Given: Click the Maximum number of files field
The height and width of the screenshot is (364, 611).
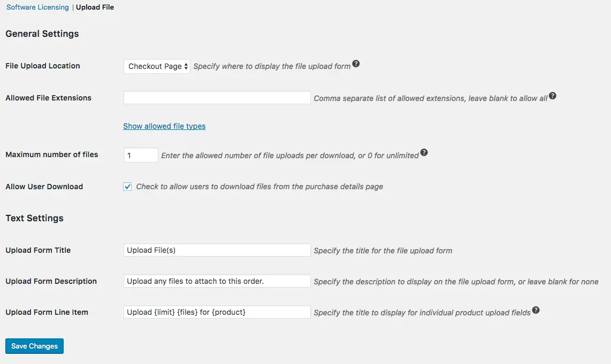Looking at the screenshot, I should 141,155.
